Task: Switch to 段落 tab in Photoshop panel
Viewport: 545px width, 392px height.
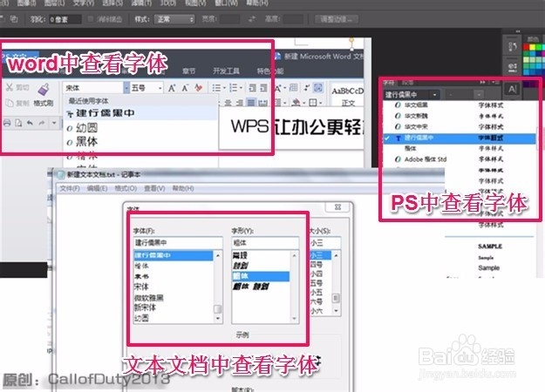Action: 407,83
